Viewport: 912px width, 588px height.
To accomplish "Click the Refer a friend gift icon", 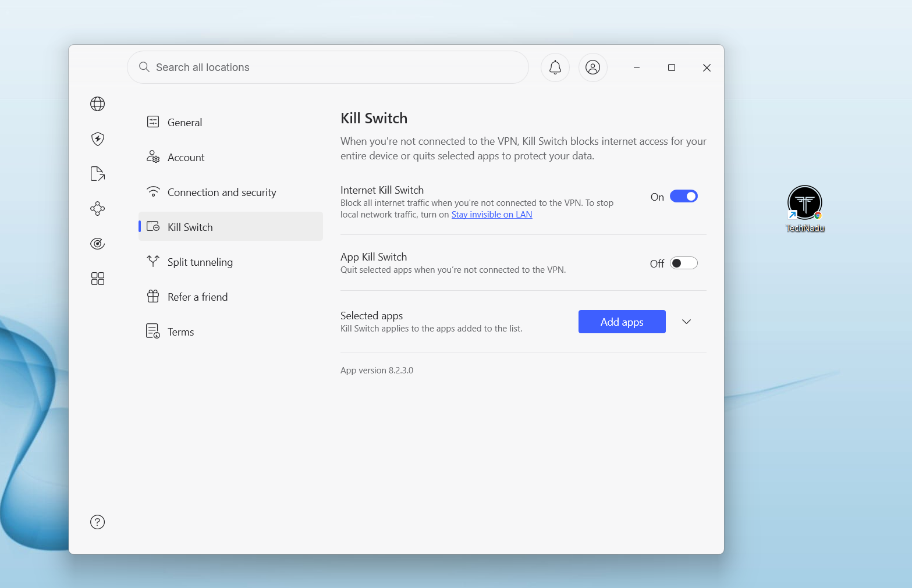I will click(x=153, y=296).
